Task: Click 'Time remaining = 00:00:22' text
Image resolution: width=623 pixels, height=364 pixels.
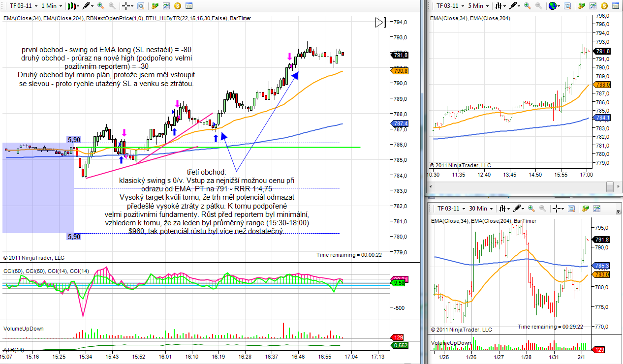Action: [x=349, y=255]
